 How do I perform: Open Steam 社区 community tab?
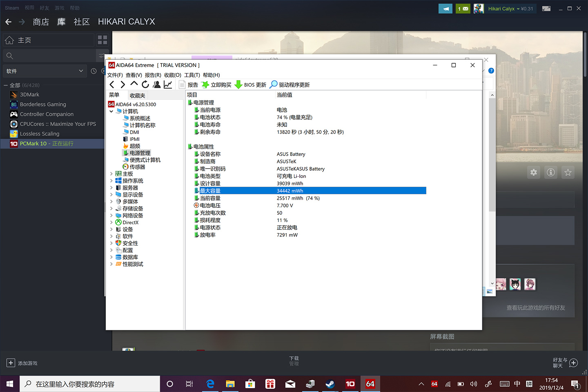point(82,22)
